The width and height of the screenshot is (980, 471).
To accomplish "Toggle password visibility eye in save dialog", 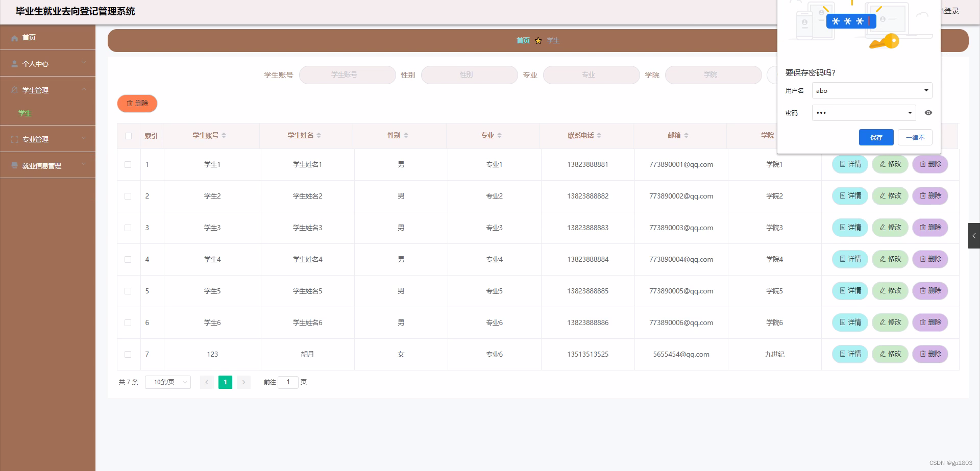I will [928, 113].
